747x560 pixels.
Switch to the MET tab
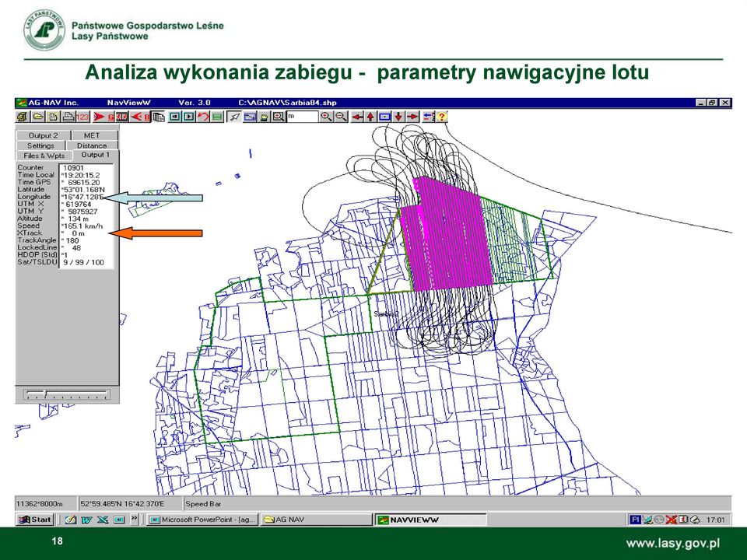coord(92,135)
